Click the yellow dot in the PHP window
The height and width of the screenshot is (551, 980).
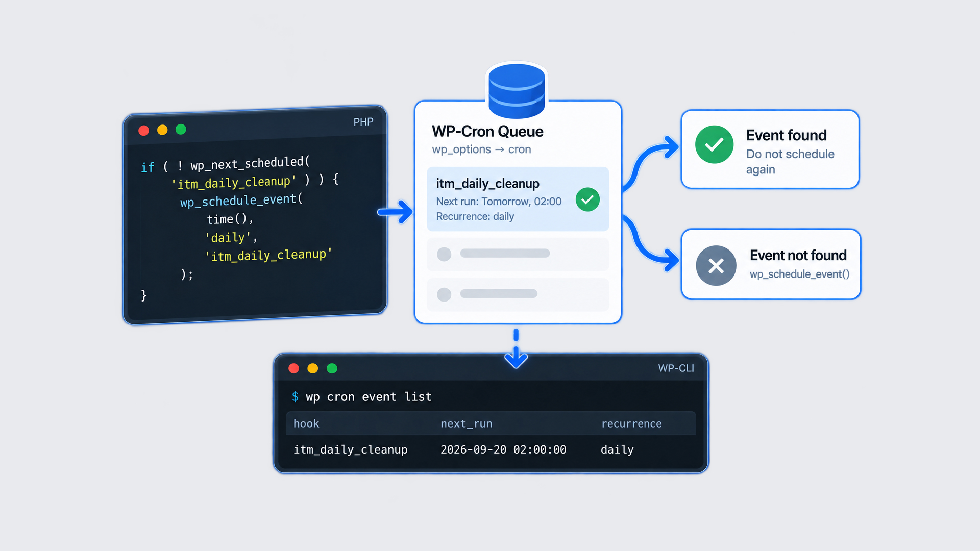pyautogui.click(x=162, y=130)
